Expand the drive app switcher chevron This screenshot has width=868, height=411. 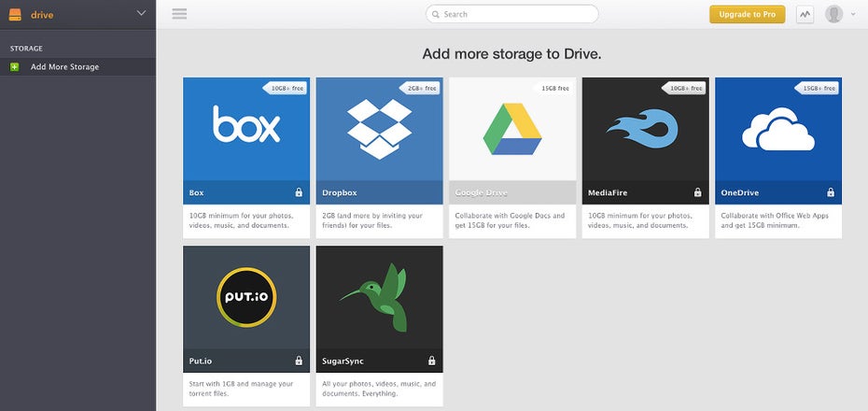pos(141,13)
